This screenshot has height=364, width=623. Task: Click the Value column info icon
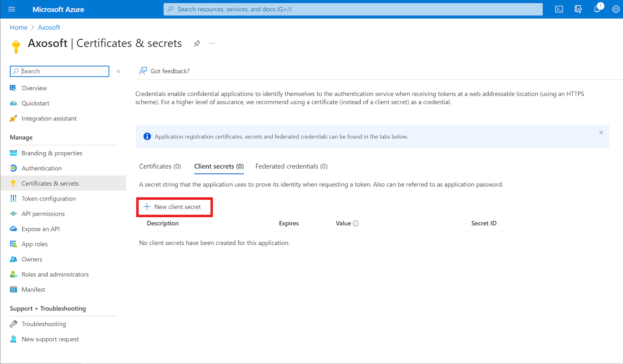pyautogui.click(x=355, y=223)
